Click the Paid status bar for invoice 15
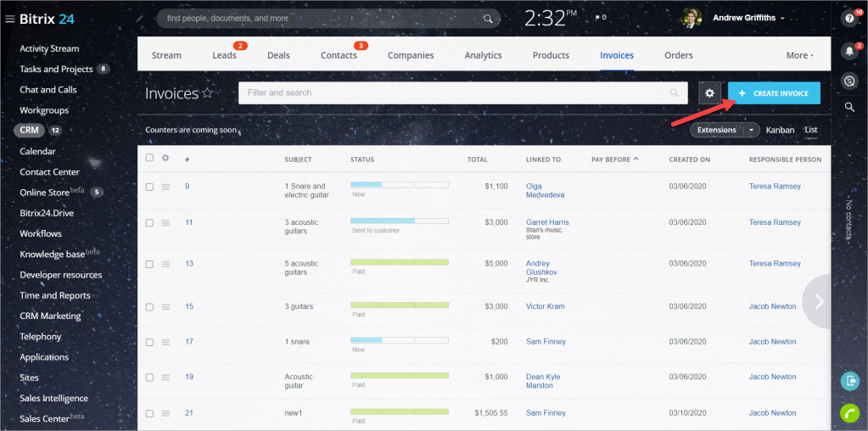 click(400, 305)
